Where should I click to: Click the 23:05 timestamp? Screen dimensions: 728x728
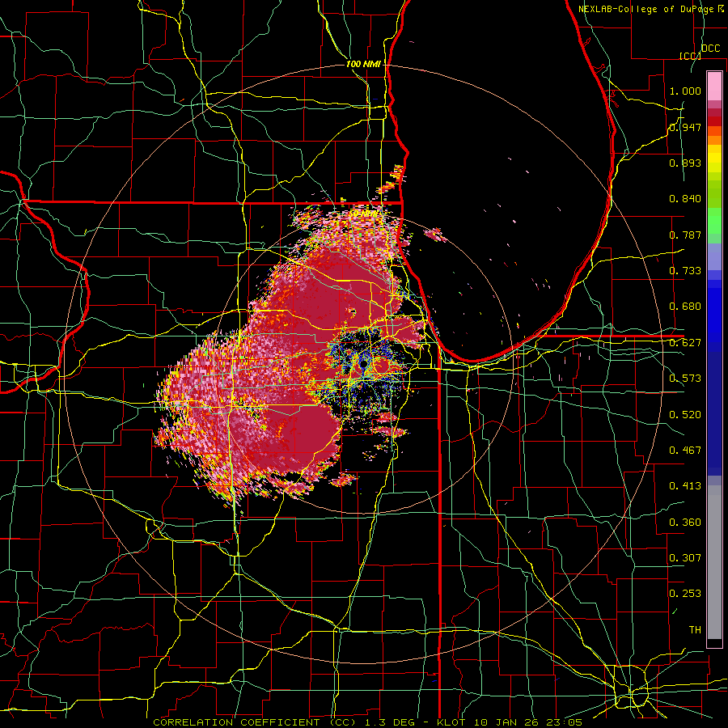point(565,722)
